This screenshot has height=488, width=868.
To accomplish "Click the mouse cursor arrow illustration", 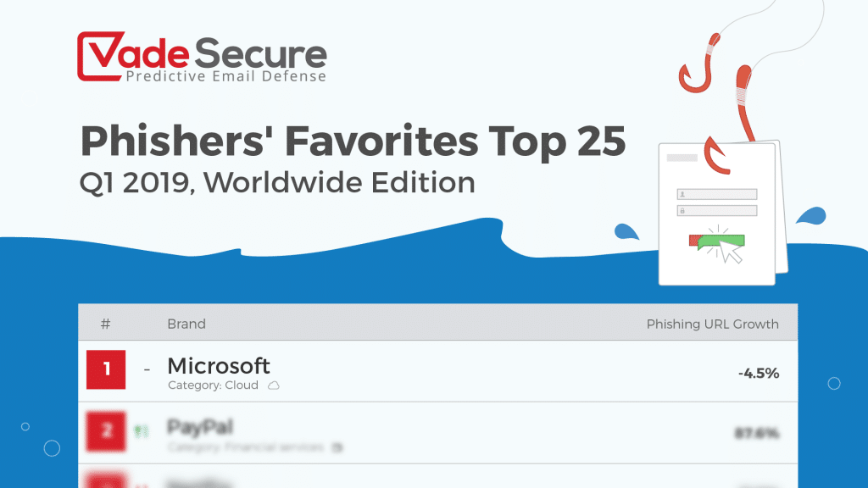I will [x=729, y=251].
